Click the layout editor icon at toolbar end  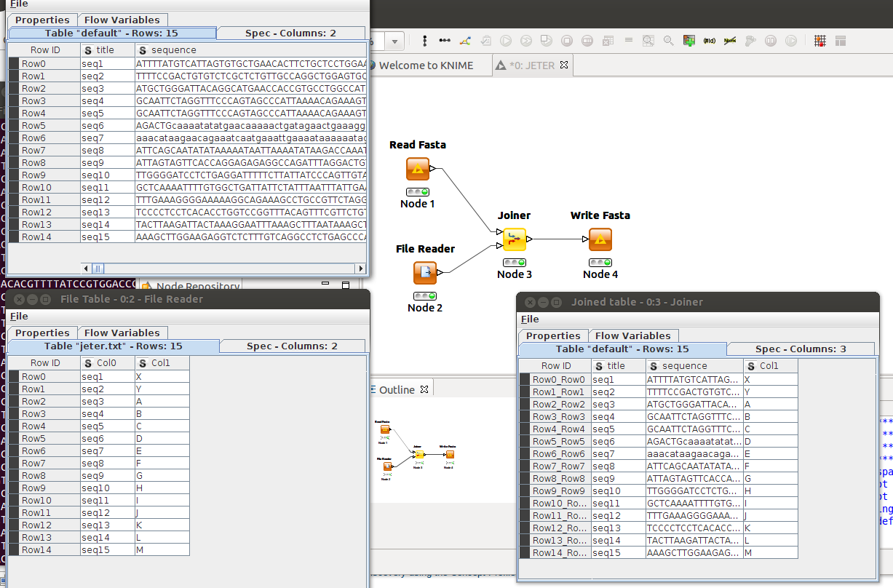coord(841,40)
